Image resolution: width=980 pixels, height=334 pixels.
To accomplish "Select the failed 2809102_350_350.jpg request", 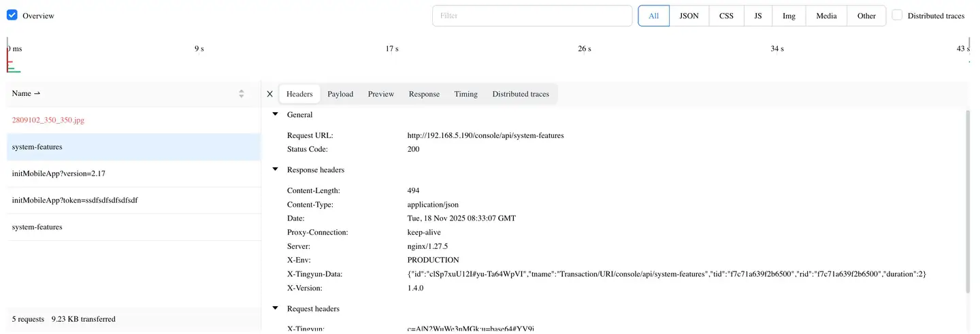I will pyautogui.click(x=48, y=120).
